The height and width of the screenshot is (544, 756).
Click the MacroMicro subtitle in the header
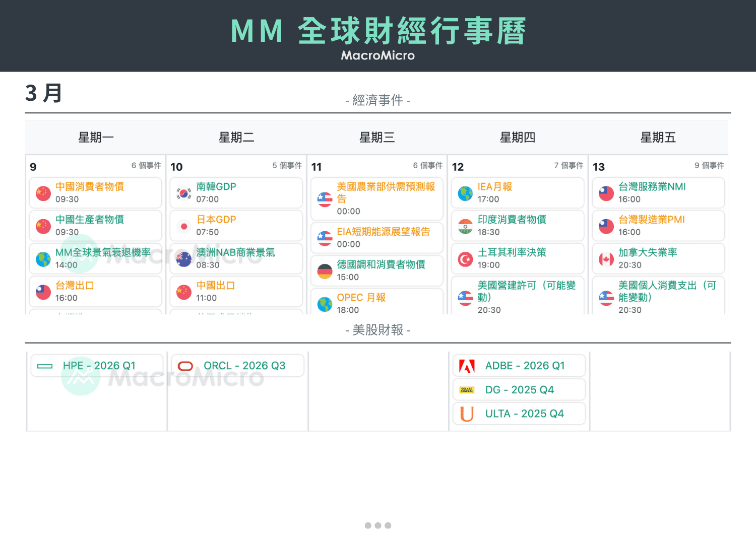(378, 55)
